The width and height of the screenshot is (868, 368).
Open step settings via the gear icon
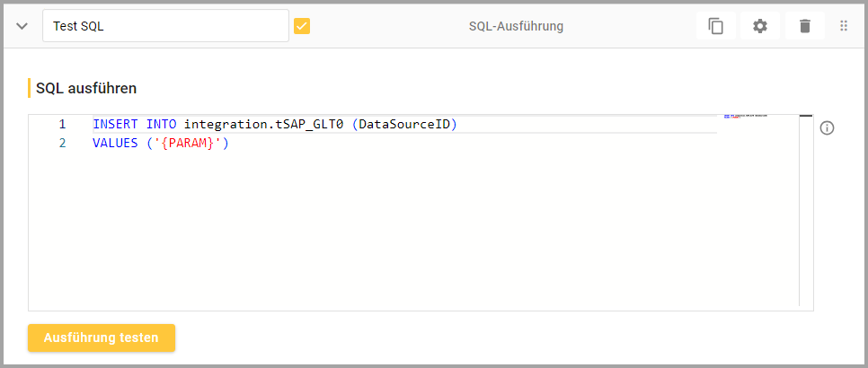tap(760, 26)
